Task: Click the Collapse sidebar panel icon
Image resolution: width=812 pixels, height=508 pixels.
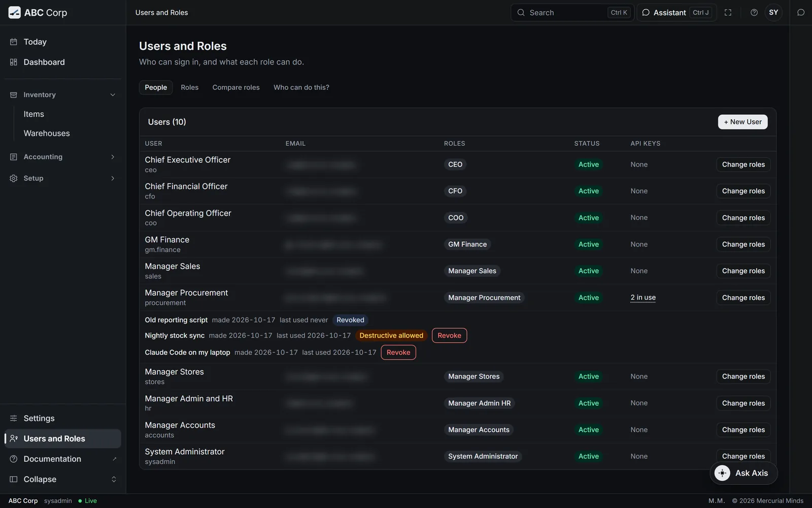Action: coord(14,479)
